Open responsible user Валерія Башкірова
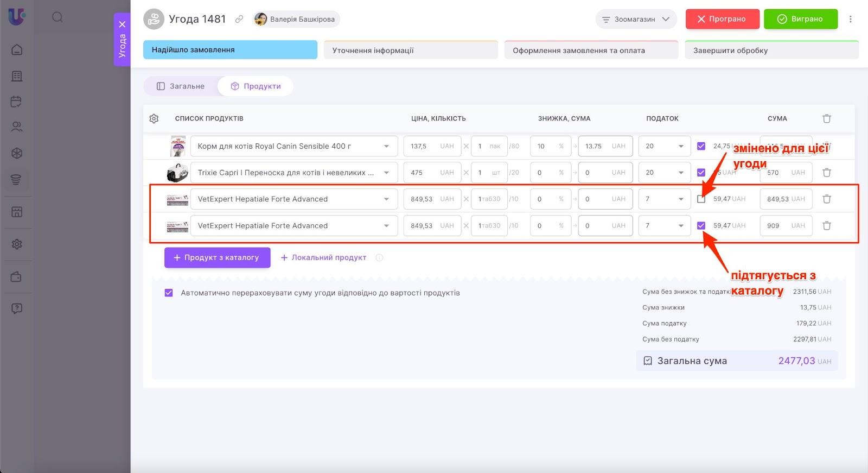Screen dimensions: 868x473 pyautogui.click(x=296, y=19)
